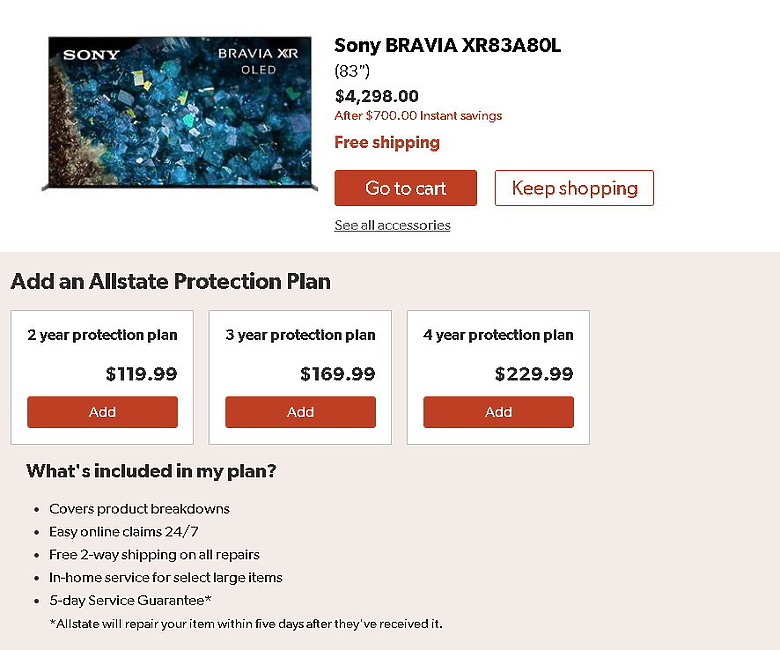Select the $229.99 plan price
The height and width of the screenshot is (650, 780).
(534, 373)
